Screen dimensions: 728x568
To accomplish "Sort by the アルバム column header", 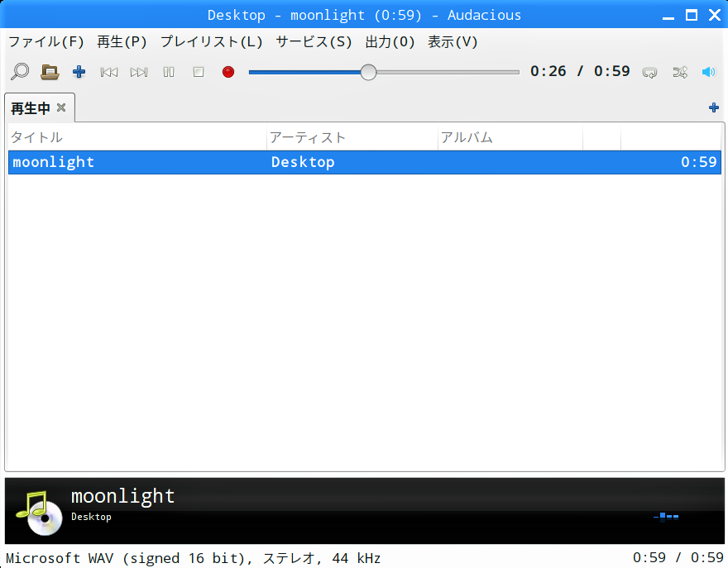I will (x=510, y=137).
